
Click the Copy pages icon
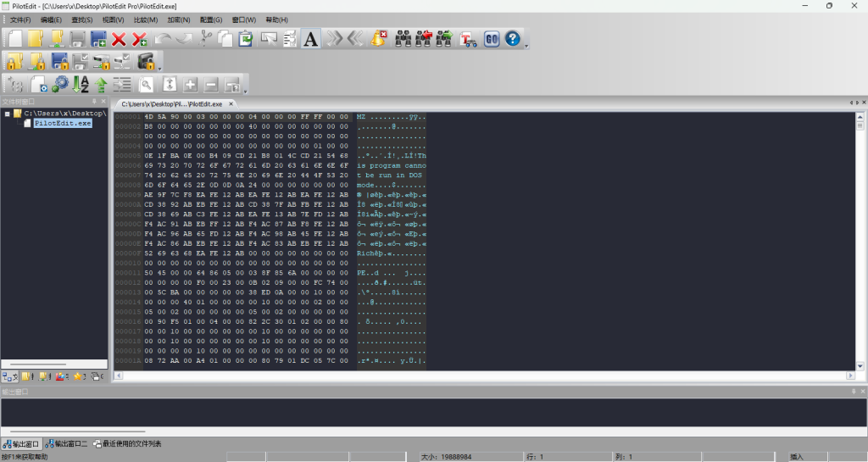[225, 39]
